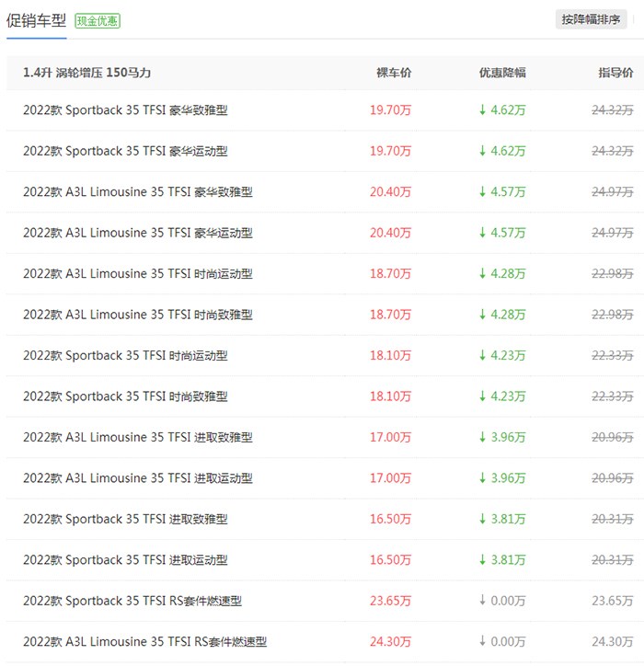Click gray 23.65万 guide price of Sportback RS套件燃速型
Screen dimensions: 644x666
pyautogui.click(x=613, y=601)
